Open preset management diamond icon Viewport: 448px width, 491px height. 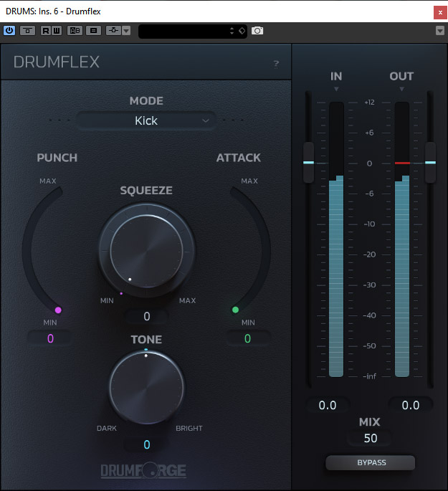(242, 31)
